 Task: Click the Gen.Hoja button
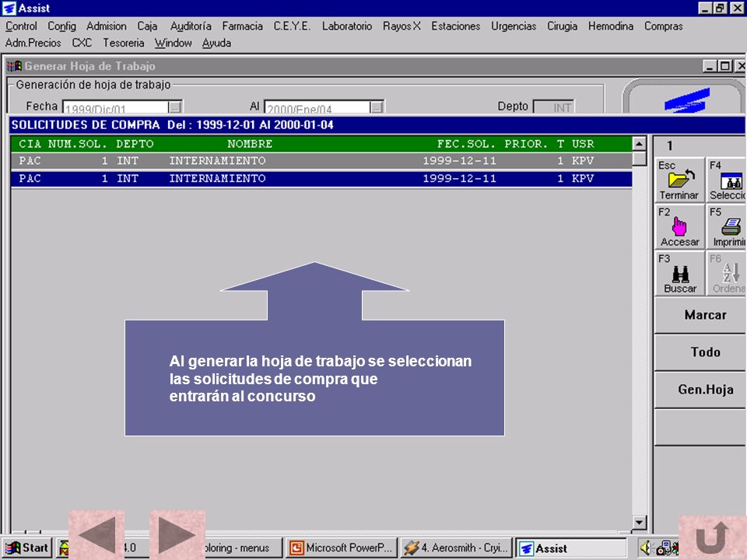[700, 390]
